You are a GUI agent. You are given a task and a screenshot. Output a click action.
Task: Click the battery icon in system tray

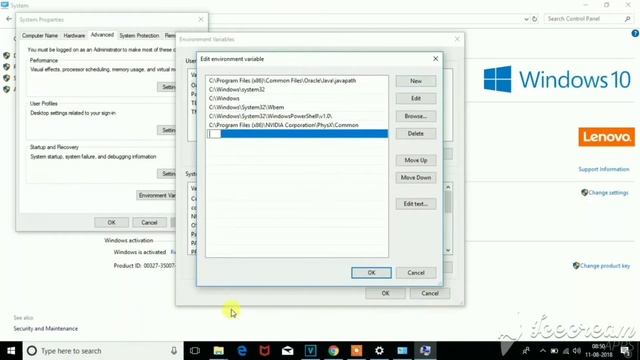point(554,351)
